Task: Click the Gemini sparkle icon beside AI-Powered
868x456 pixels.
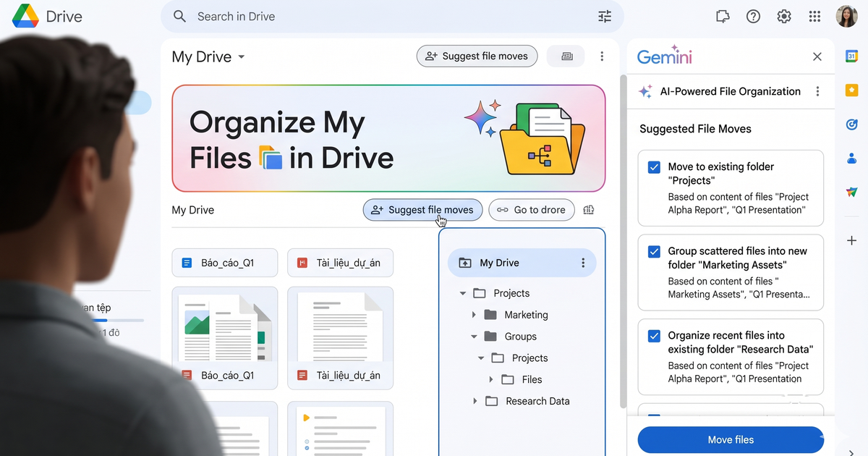Action: [645, 91]
